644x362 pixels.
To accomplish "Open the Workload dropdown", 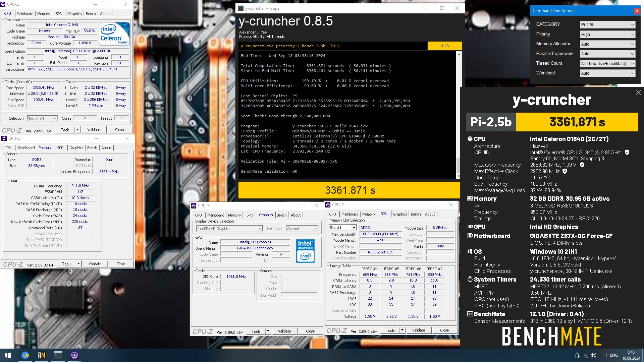I will (x=607, y=73).
